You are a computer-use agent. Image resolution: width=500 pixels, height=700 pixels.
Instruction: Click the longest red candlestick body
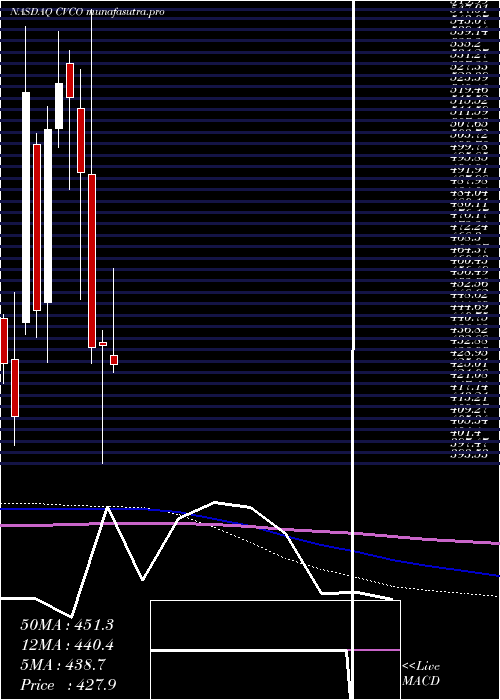92,261
